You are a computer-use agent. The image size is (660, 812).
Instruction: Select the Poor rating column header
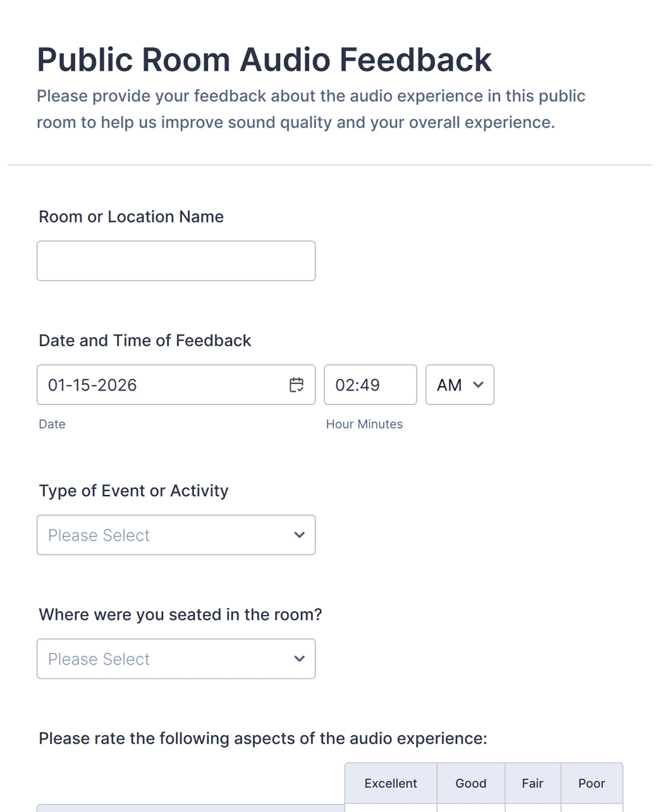coord(591,783)
